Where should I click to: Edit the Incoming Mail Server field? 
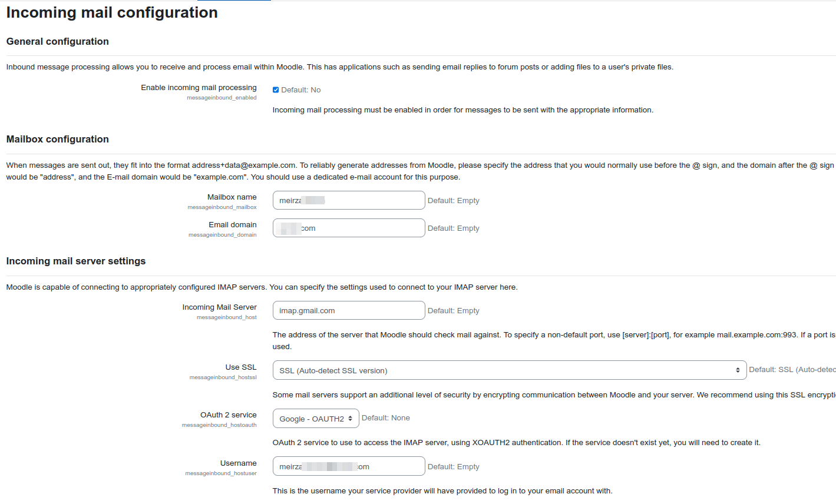[x=349, y=310]
